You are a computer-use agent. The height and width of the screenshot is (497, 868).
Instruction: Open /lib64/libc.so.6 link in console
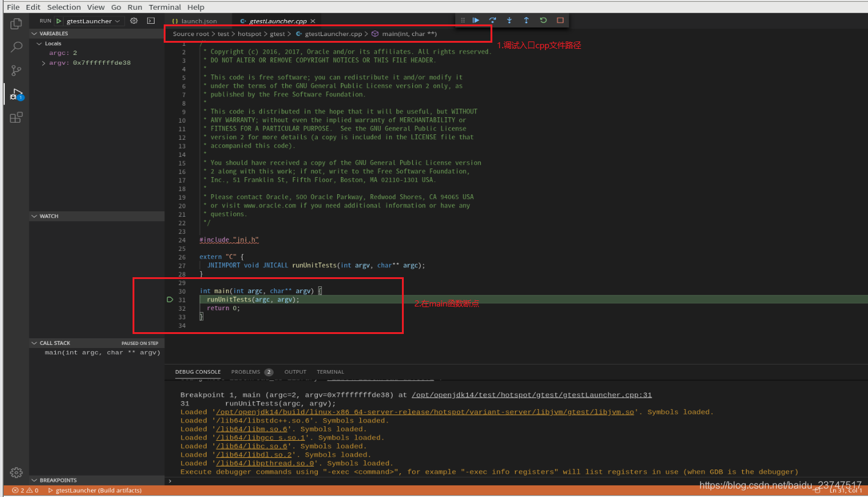click(x=251, y=446)
